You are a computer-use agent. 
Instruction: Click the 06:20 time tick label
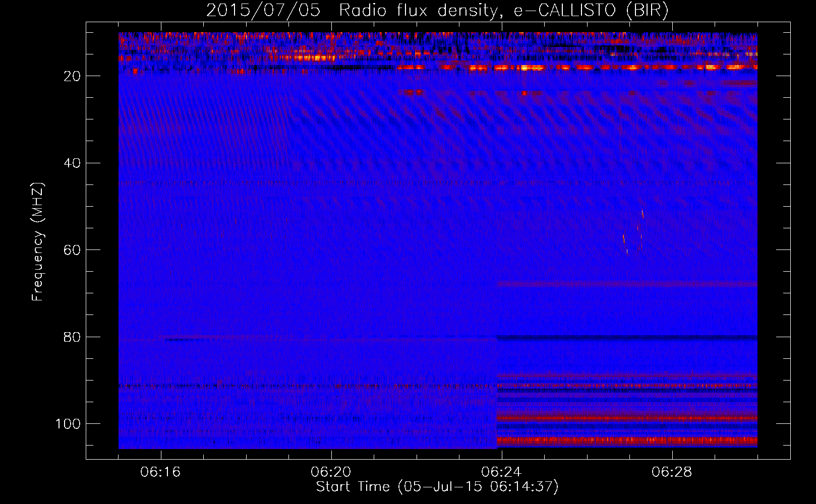coord(331,472)
